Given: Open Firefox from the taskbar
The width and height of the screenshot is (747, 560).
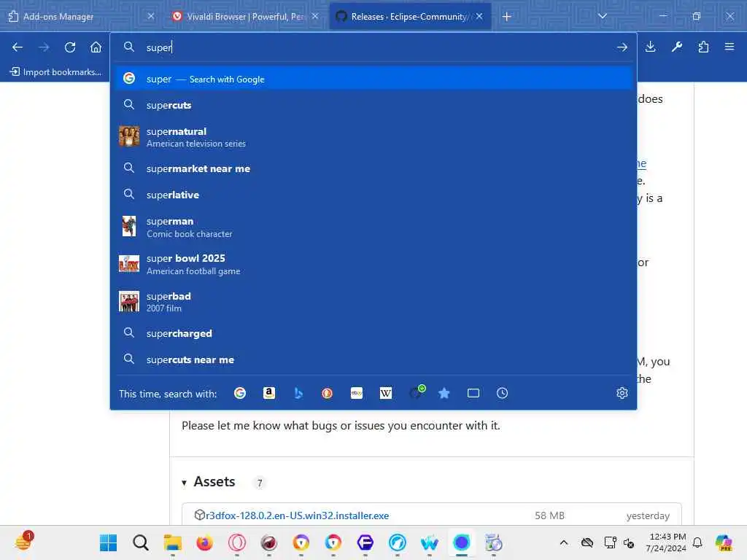Looking at the screenshot, I should pyautogui.click(x=205, y=542).
